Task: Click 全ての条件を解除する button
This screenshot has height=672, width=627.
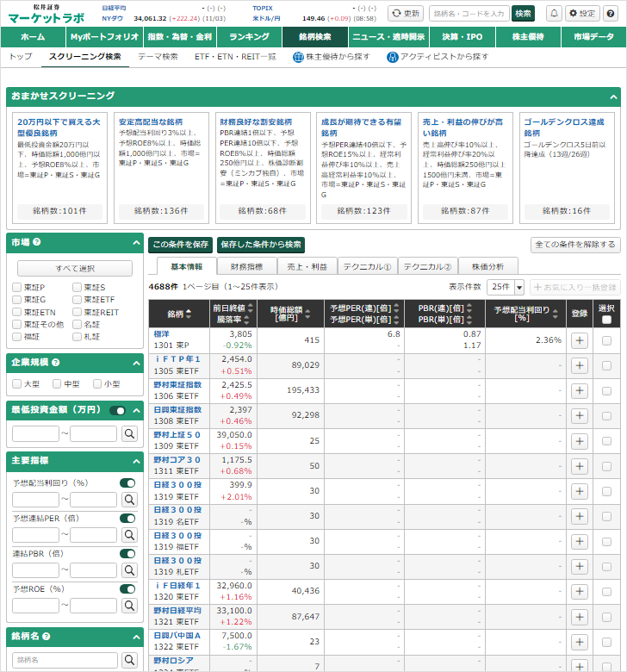Action: pyautogui.click(x=575, y=245)
